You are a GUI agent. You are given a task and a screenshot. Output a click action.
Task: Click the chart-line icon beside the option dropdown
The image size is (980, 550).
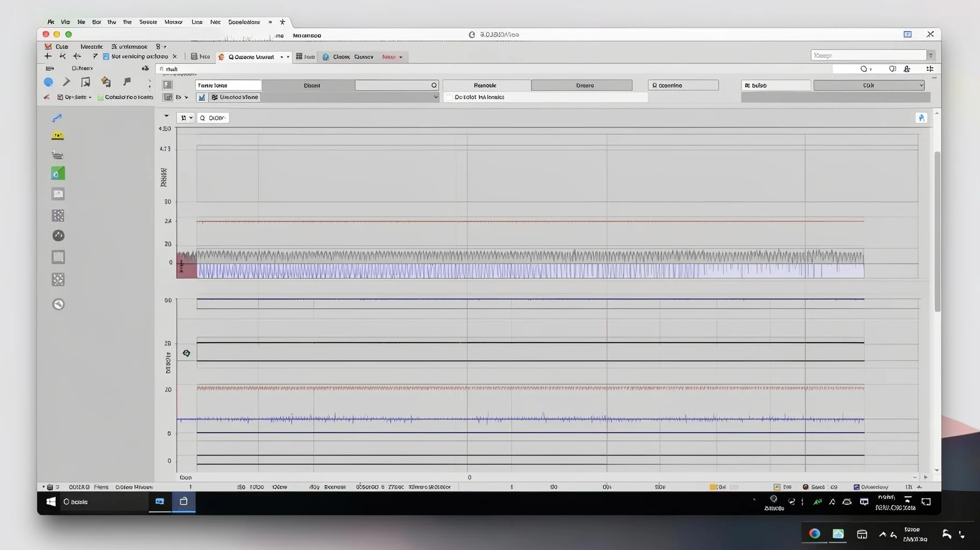pos(201,97)
